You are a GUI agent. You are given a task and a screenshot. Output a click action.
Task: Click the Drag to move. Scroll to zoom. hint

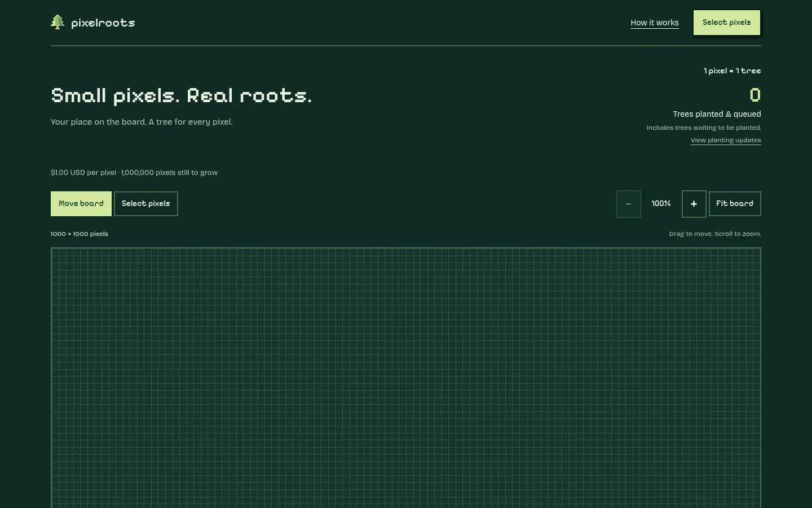coord(715,234)
